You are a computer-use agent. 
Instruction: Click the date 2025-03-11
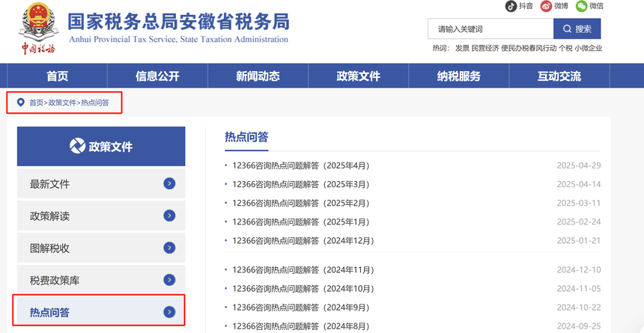579,203
